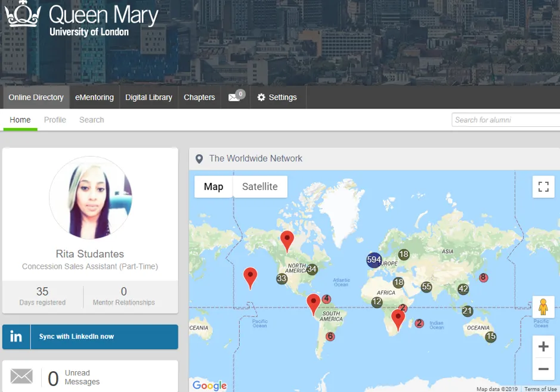Click the 18 cluster marker in North Africa
Viewport: 560px width, 392px height.
(x=398, y=282)
